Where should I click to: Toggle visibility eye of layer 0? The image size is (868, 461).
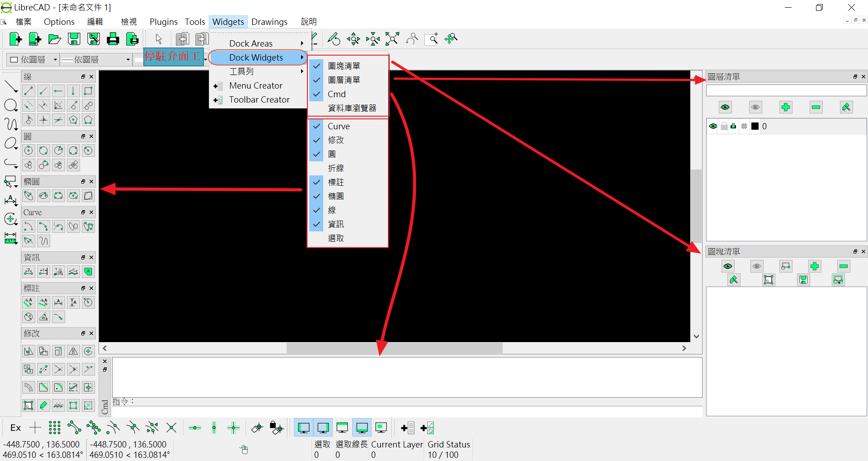coord(713,126)
